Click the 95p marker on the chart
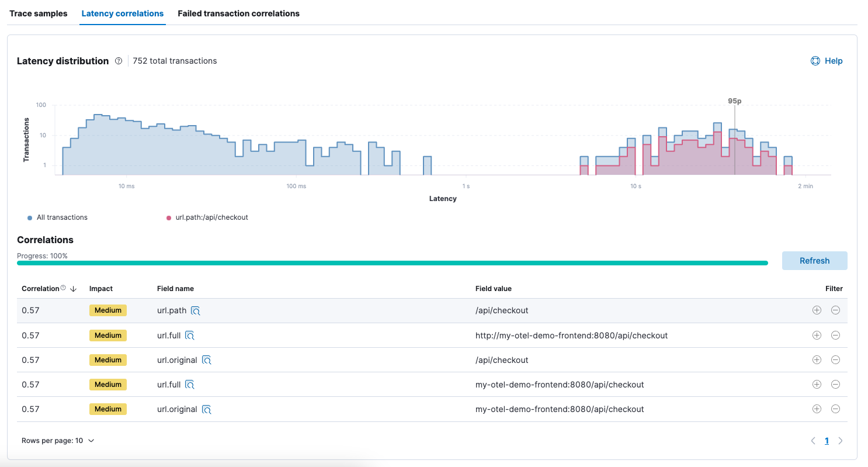Screen dimensions: 868x467 tap(734, 100)
